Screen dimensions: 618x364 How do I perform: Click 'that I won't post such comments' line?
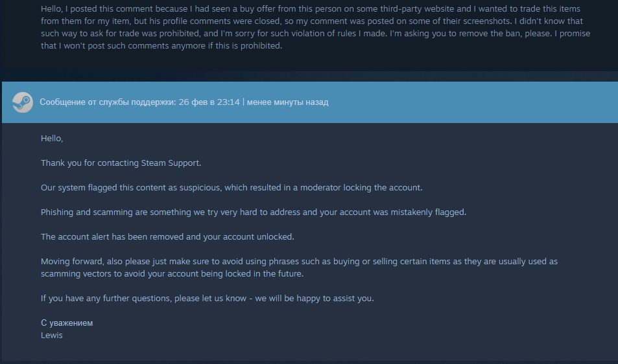(x=161, y=46)
